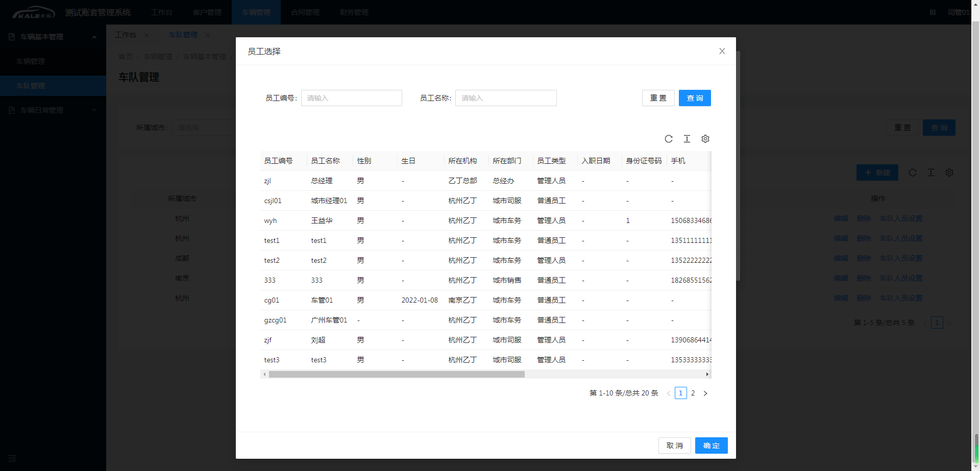Switch to 工作台 page tab
The image size is (980, 471).
[x=126, y=35]
